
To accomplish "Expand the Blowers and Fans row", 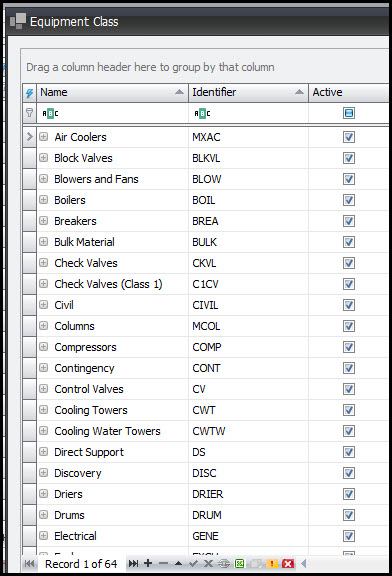I will (43, 179).
